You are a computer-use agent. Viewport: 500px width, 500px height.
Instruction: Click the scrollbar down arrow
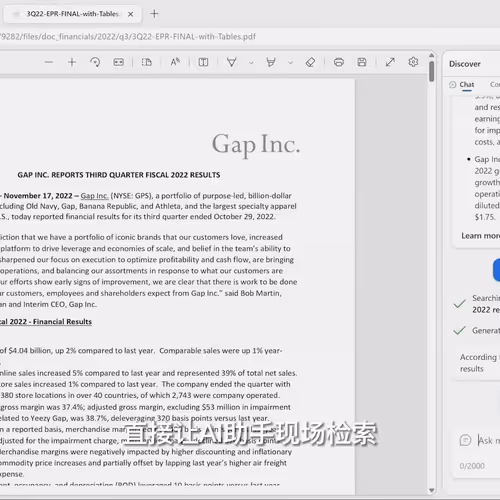(432, 490)
